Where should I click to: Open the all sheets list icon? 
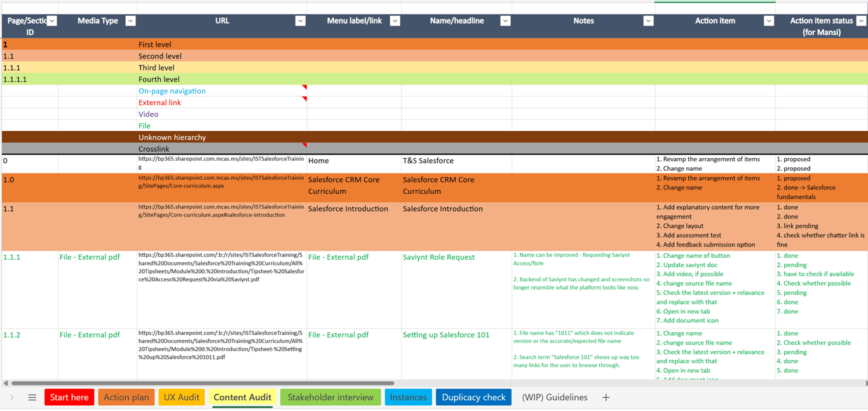click(32, 398)
